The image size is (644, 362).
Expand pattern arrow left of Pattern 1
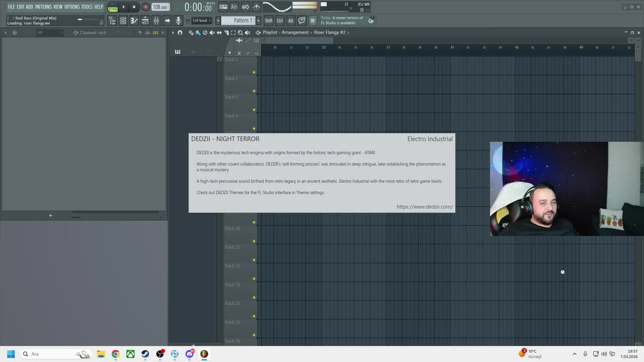(218, 21)
